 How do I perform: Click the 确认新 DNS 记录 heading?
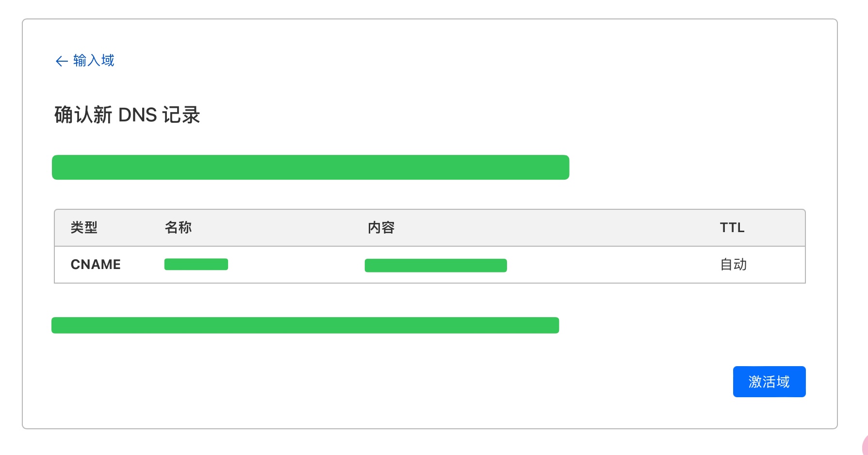[127, 115]
